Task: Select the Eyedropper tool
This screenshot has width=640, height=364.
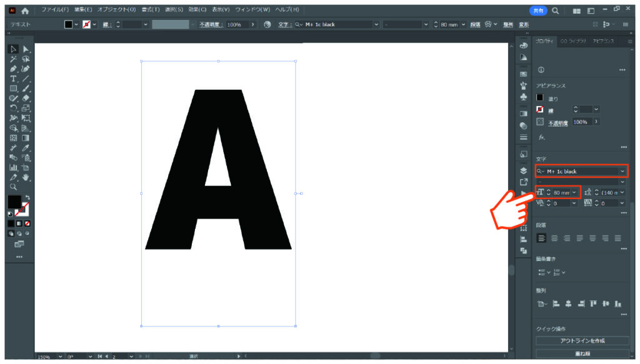Action: (x=26, y=147)
